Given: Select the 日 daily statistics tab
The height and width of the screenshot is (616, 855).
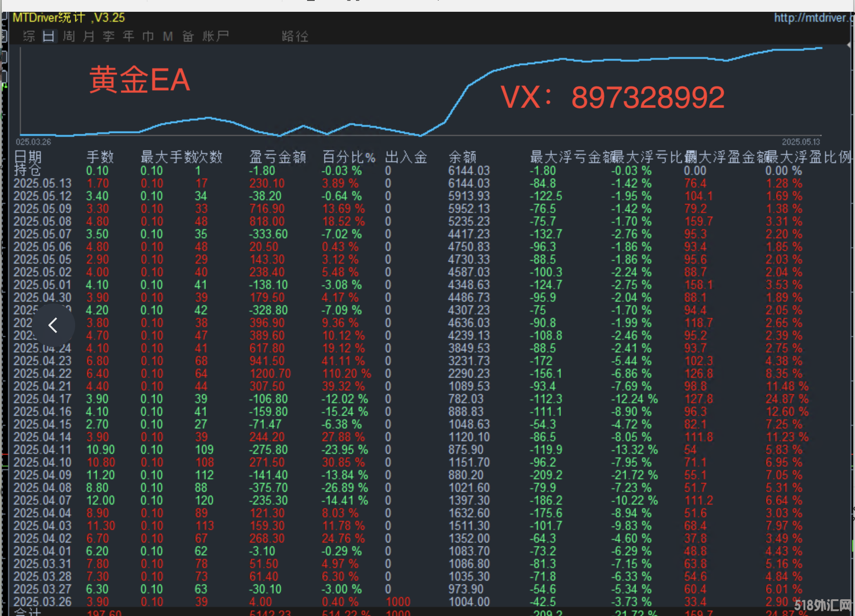Looking at the screenshot, I should click(49, 36).
